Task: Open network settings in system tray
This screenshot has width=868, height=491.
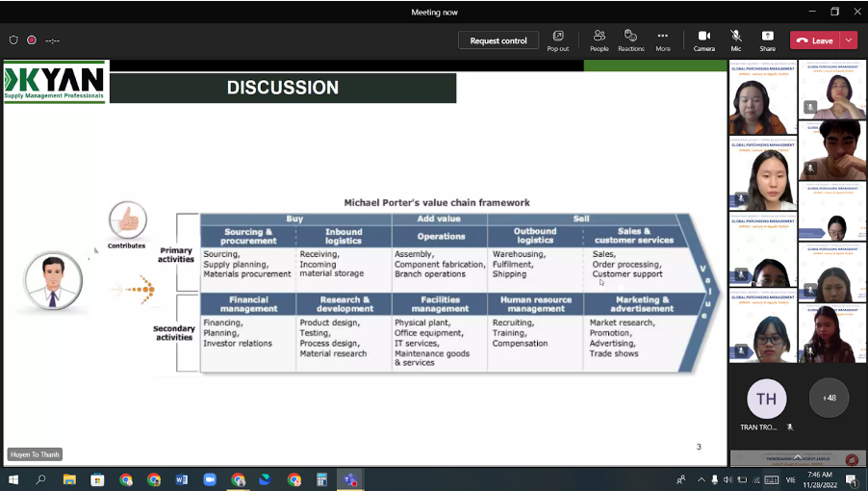Action: pyautogui.click(x=756, y=479)
